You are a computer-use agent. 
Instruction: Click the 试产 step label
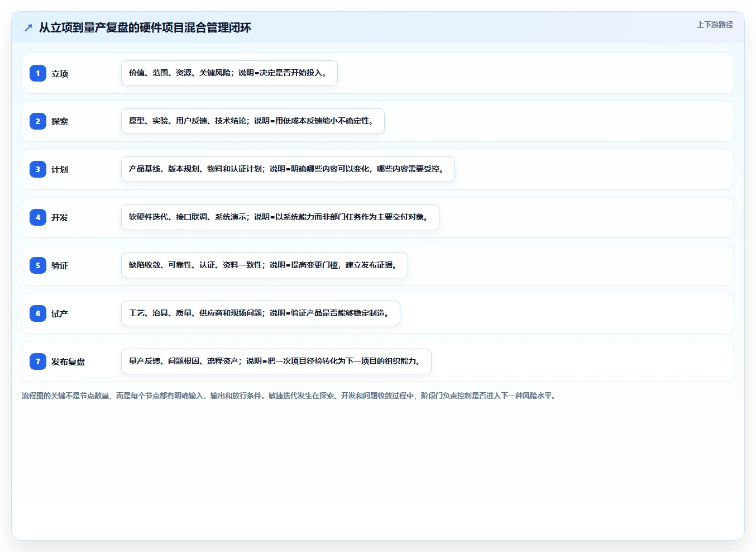[60, 314]
